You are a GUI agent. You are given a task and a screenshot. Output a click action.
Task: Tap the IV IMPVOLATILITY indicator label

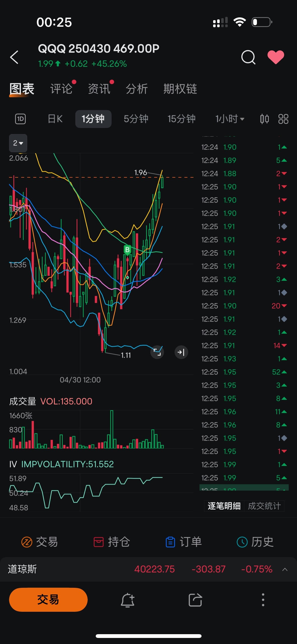(x=61, y=464)
